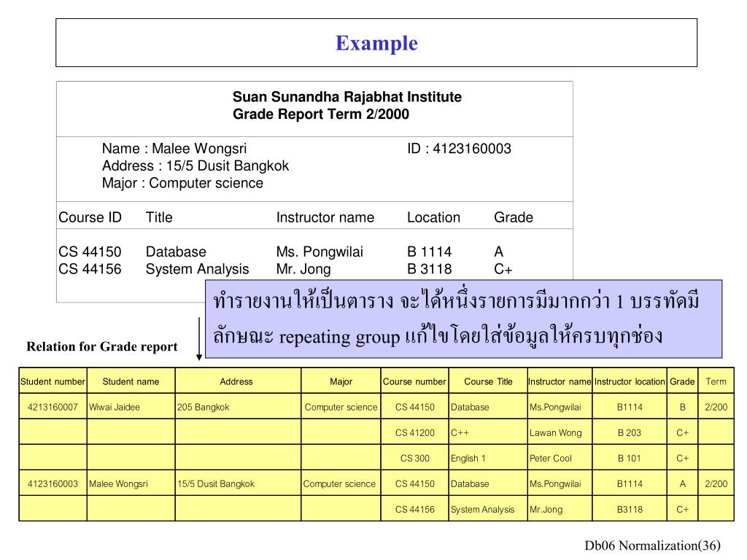Click the "Course Title" table header
747x560 pixels.
coord(488,381)
